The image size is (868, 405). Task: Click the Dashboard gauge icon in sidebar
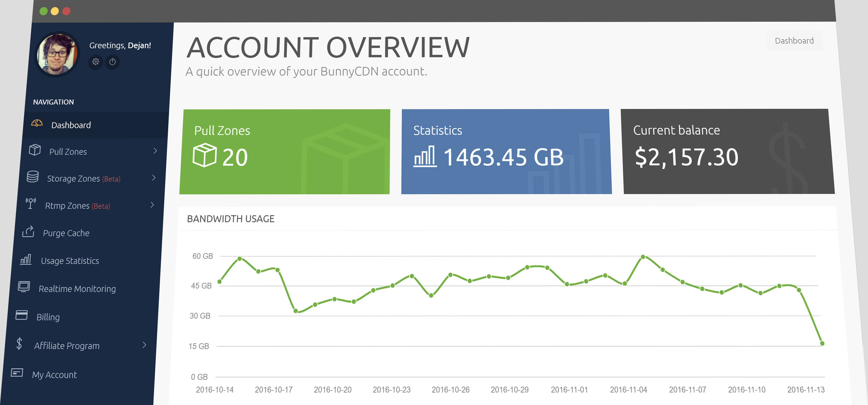37,124
